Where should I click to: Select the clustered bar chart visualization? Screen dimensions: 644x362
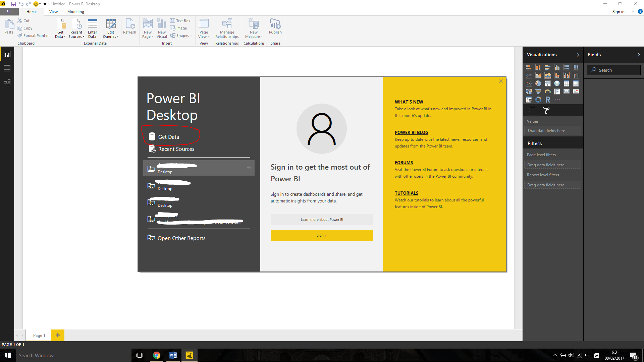pyautogui.click(x=547, y=67)
